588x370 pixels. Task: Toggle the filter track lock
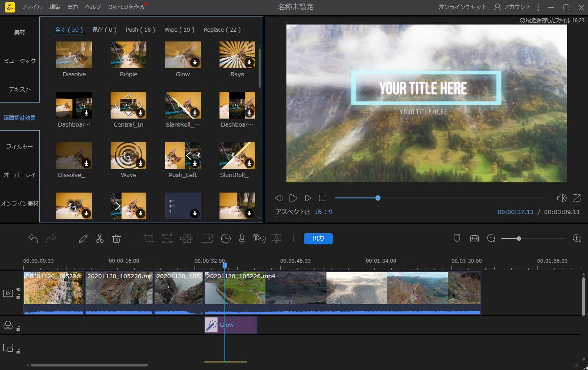tap(18, 329)
